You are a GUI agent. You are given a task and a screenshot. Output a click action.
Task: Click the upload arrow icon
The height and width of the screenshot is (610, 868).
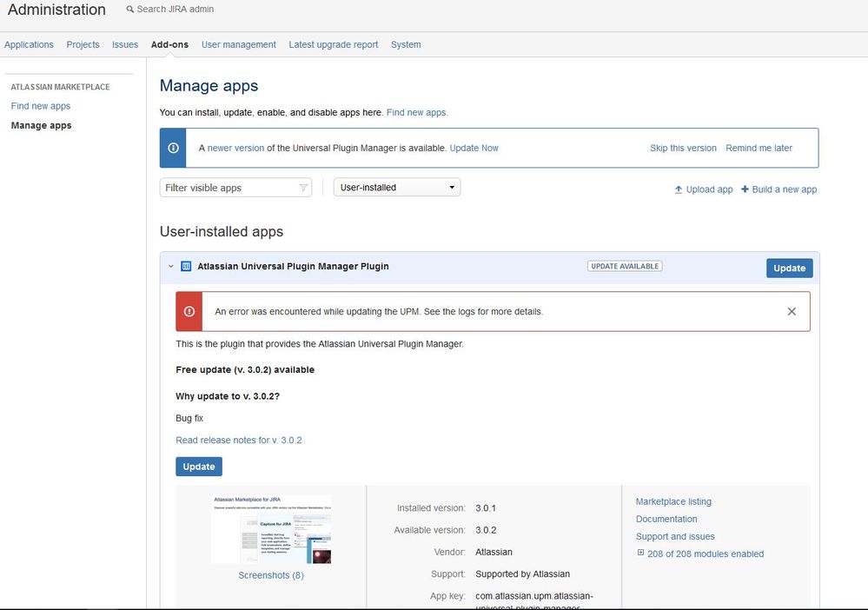pyautogui.click(x=678, y=189)
